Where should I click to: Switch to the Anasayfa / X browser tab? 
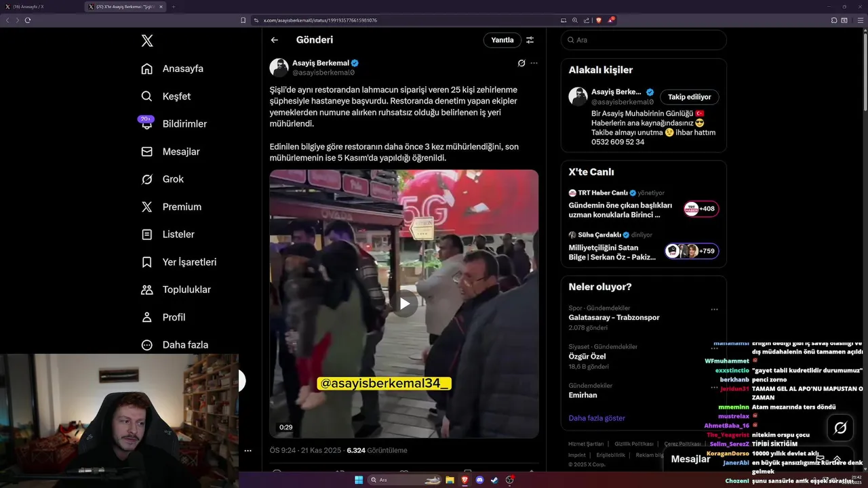tap(41, 7)
